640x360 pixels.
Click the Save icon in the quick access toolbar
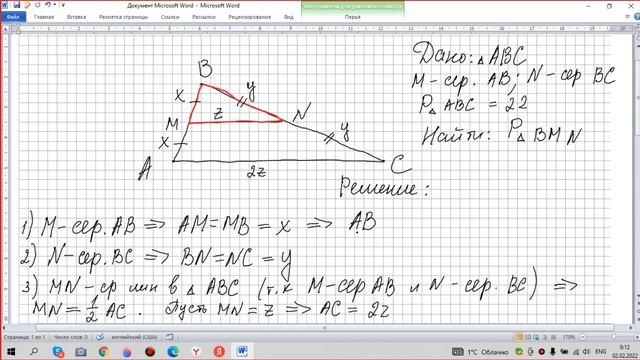tap(17, 5)
